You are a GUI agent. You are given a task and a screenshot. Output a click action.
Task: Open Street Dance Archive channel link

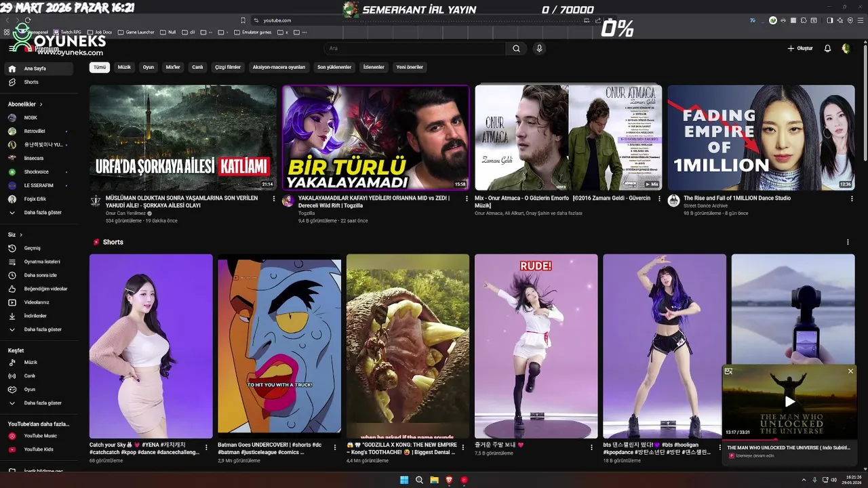[x=705, y=205]
